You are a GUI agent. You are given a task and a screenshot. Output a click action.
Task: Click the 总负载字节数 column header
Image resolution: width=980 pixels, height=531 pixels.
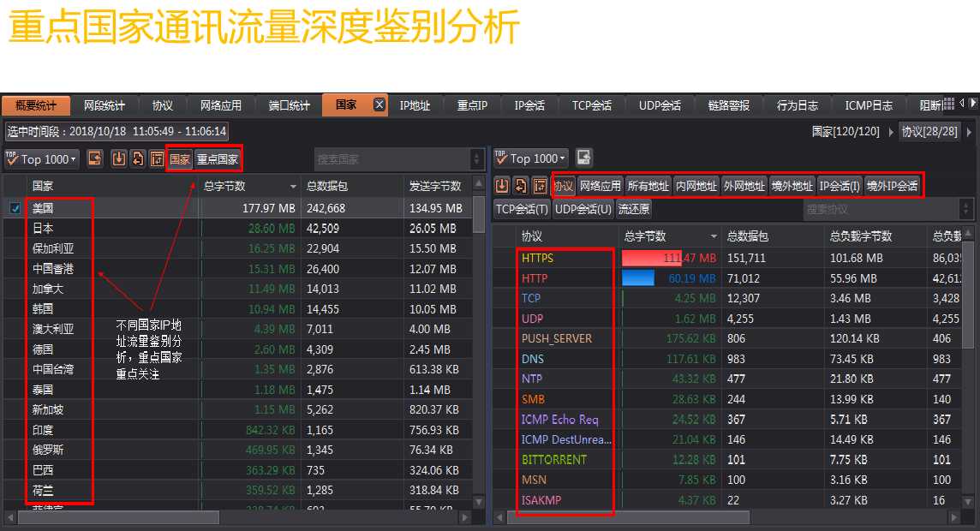[875, 236]
